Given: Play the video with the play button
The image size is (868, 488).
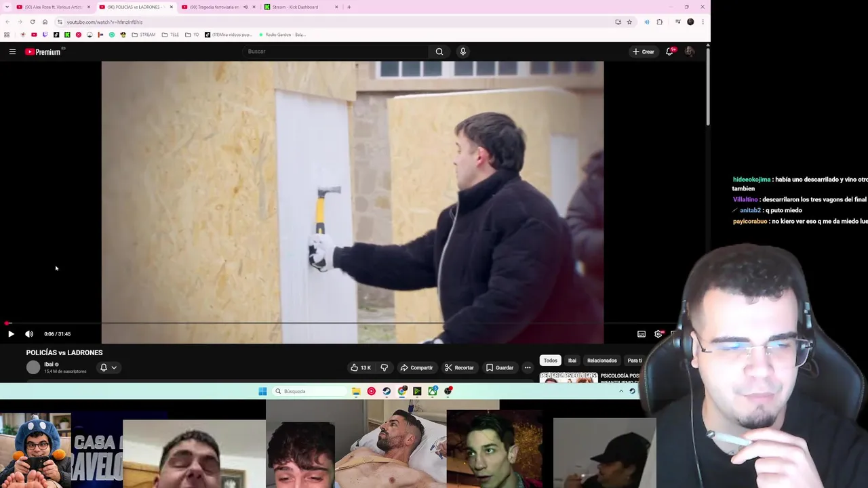Looking at the screenshot, I should [11, 333].
